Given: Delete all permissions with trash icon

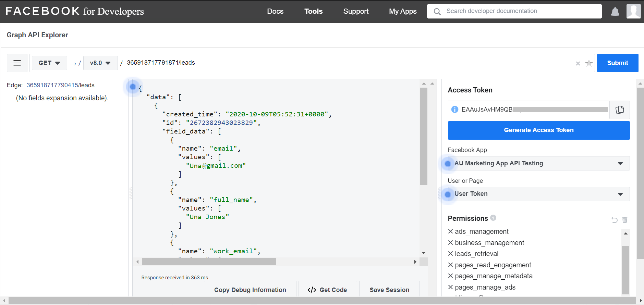Looking at the screenshot, I should pos(625,220).
